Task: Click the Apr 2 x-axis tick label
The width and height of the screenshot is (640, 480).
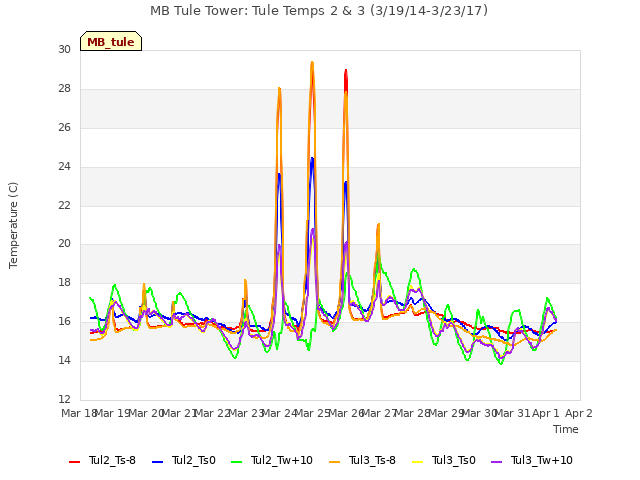Action: coord(578,413)
